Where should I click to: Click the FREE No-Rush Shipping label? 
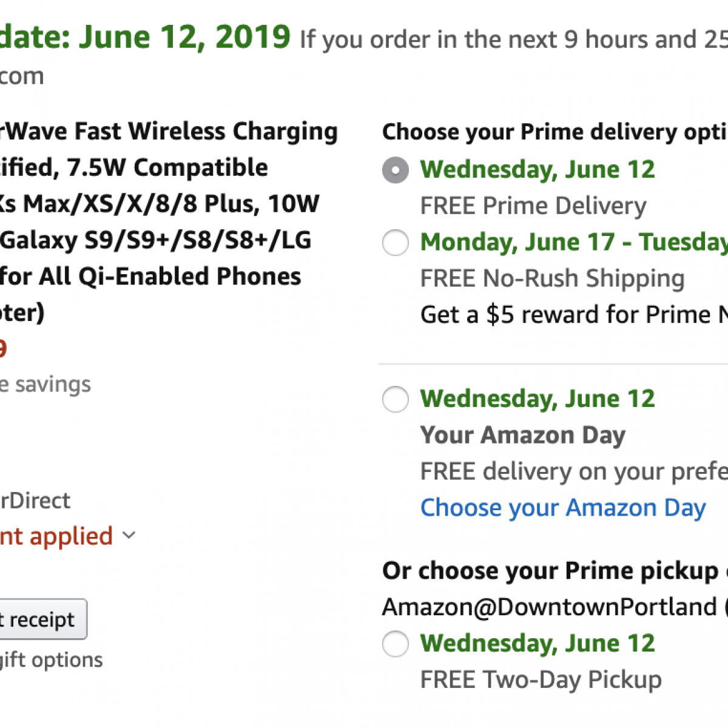[x=552, y=278]
